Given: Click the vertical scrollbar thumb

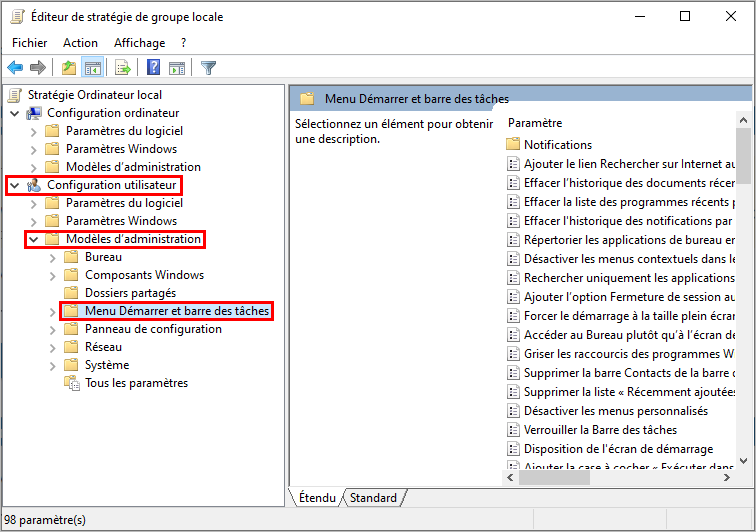Looking at the screenshot, I should [743, 156].
